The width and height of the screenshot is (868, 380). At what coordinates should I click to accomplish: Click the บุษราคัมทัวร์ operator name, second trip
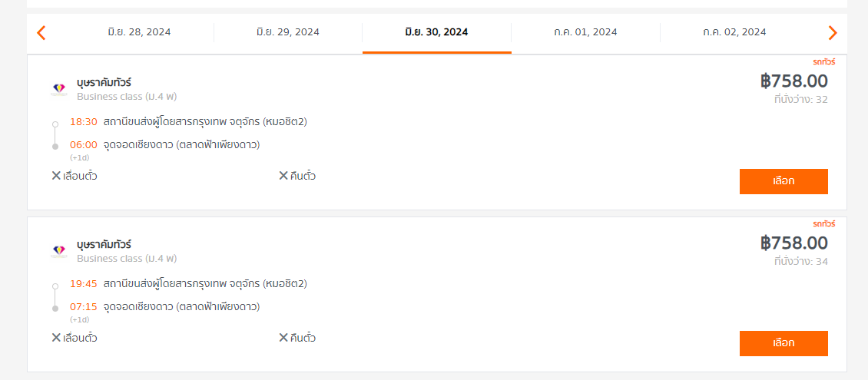[x=104, y=244]
